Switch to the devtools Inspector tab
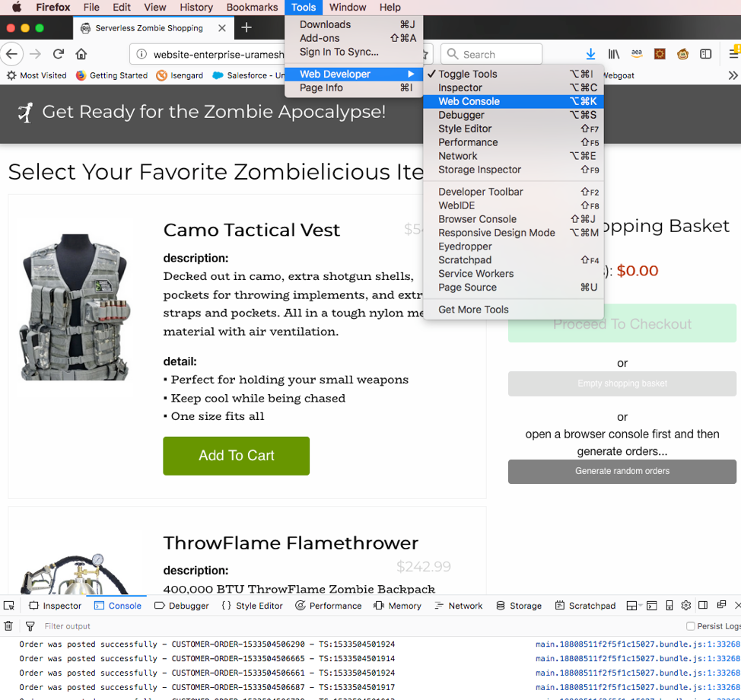 pos(56,606)
